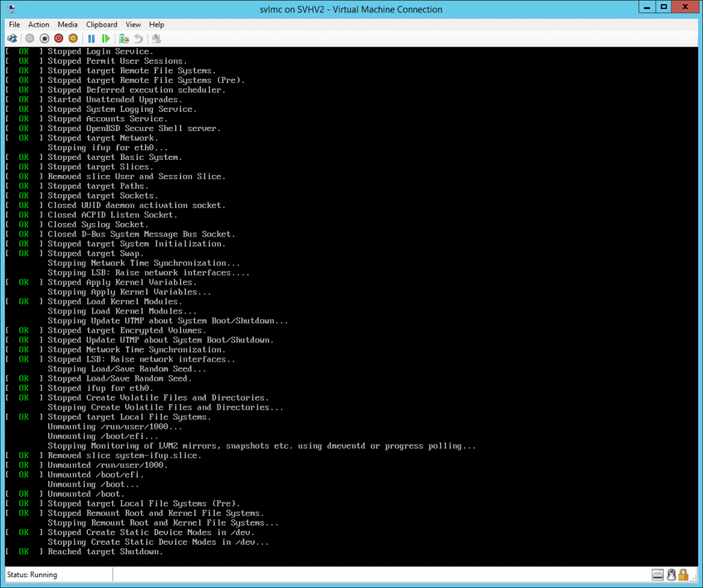Open the Help menu

click(x=157, y=25)
